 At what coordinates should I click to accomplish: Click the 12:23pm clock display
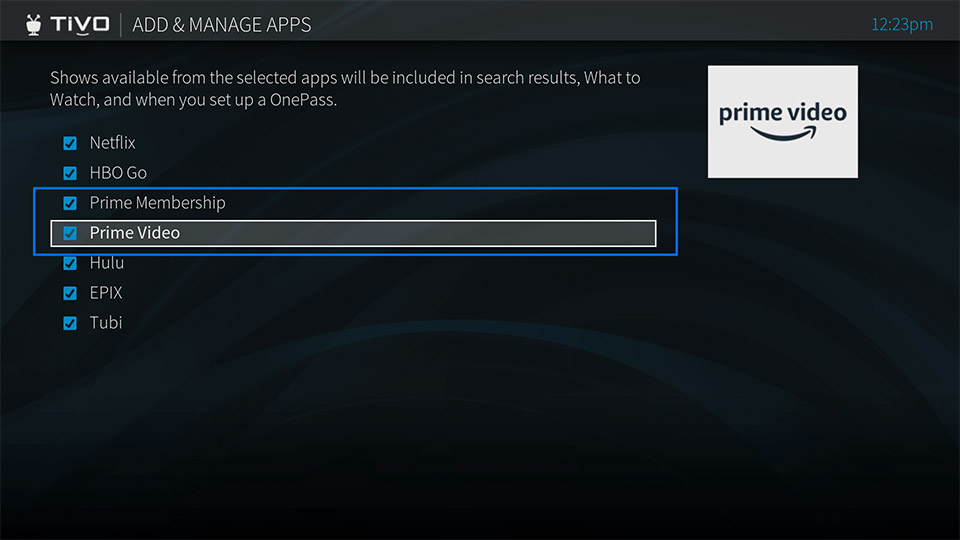pyautogui.click(x=902, y=24)
